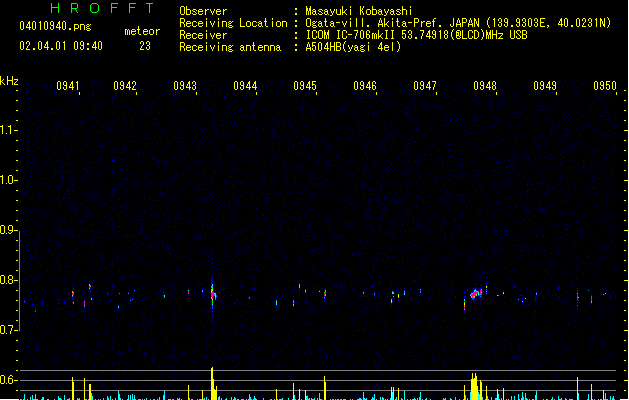Click the meteor count label

(142, 31)
